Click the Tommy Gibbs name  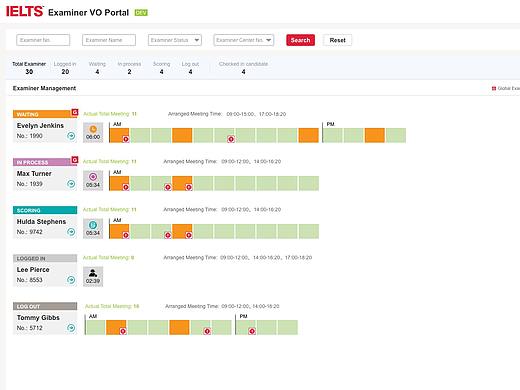pyautogui.click(x=38, y=318)
